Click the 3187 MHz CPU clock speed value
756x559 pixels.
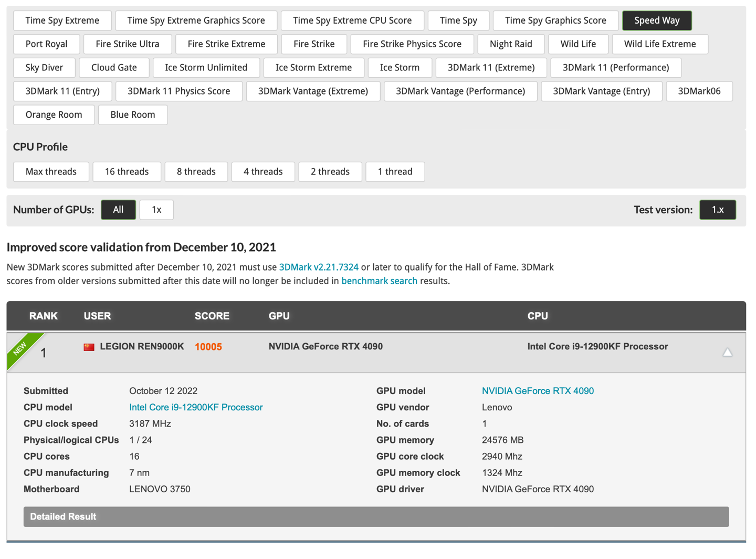click(x=150, y=423)
